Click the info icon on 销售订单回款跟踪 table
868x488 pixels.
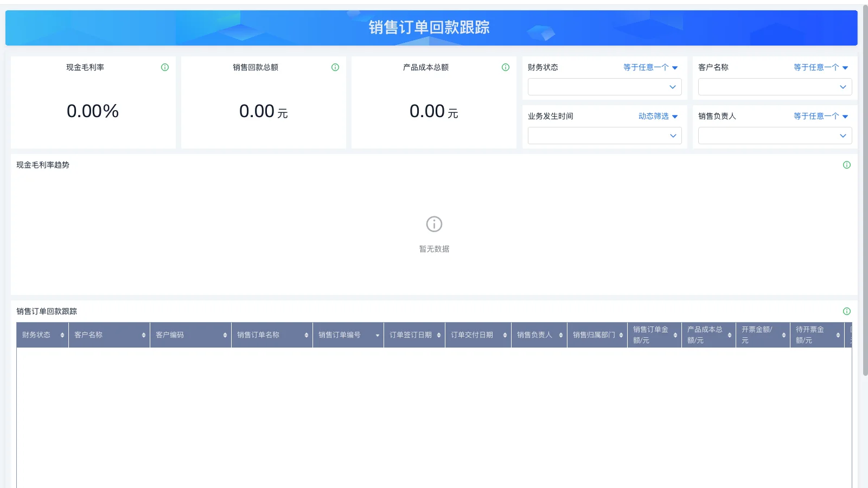(x=847, y=311)
